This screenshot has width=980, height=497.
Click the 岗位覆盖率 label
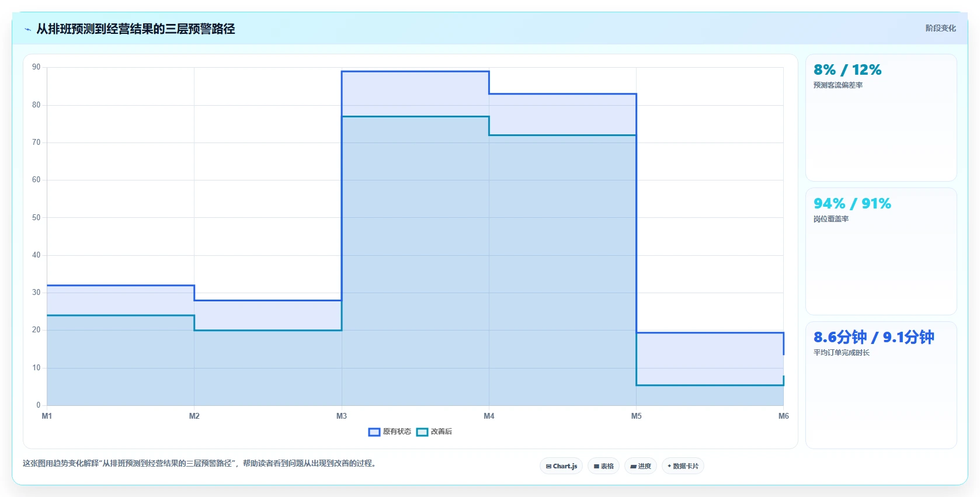831,219
